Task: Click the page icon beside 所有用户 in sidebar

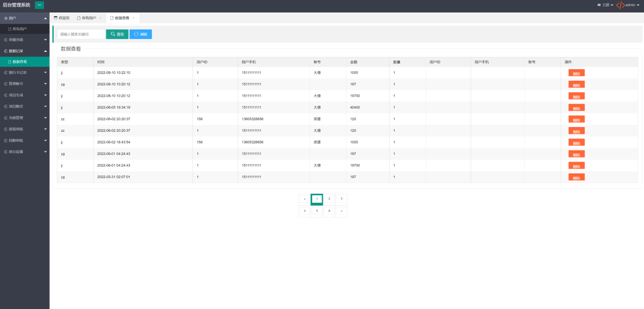Action: (10, 29)
